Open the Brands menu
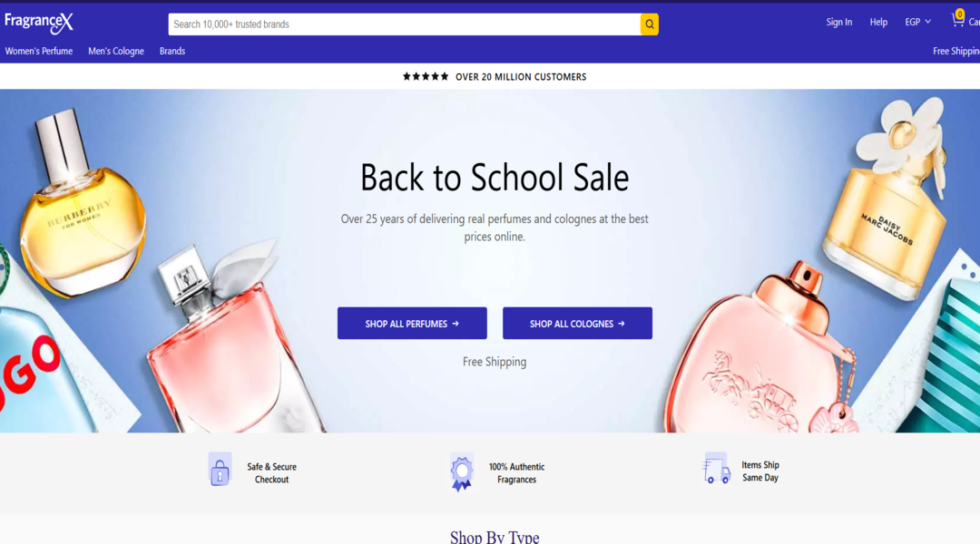The width and height of the screenshot is (980, 544). pos(171,51)
